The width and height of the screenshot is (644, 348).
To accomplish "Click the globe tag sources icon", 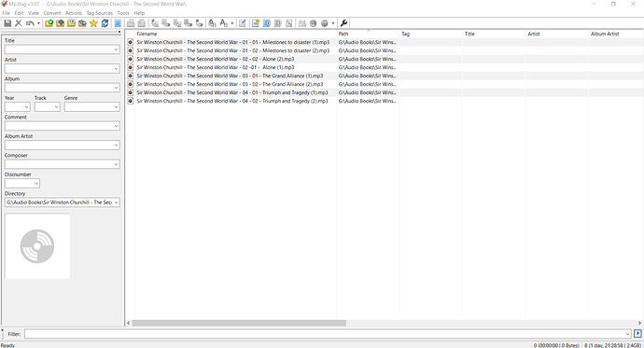I will (x=325, y=23).
